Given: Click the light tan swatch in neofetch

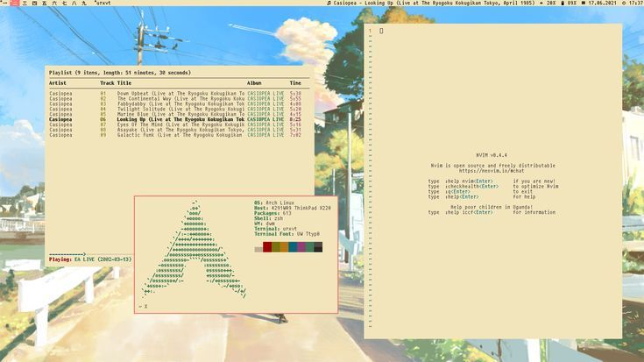Looking at the screenshot, I should click(258, 250).
